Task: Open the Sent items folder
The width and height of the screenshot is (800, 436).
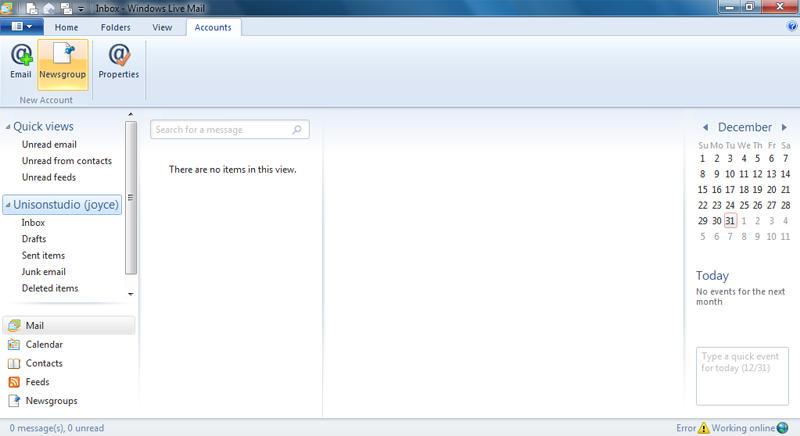Action: 43,255
